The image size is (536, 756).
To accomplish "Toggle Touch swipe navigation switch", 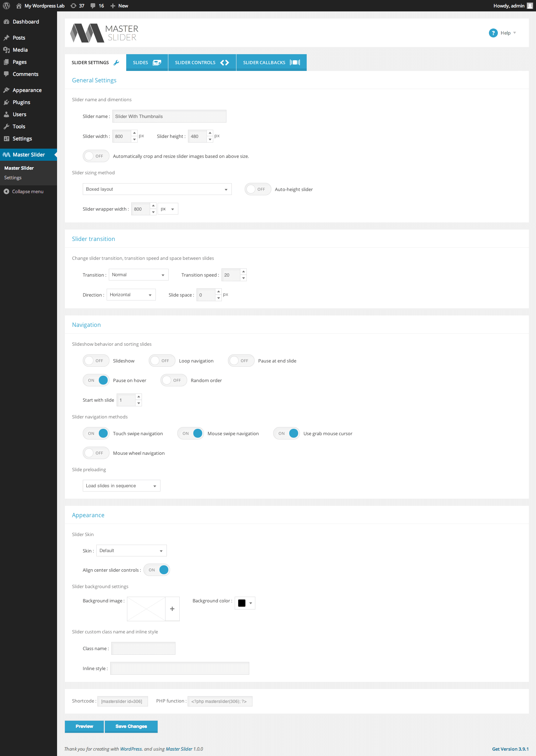I will pyautogui.click(x=96, y=433).
